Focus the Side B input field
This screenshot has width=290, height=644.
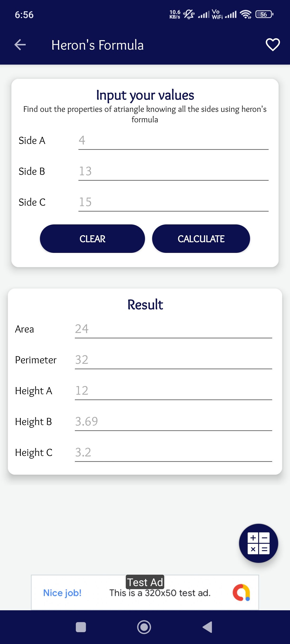[173, 171]
